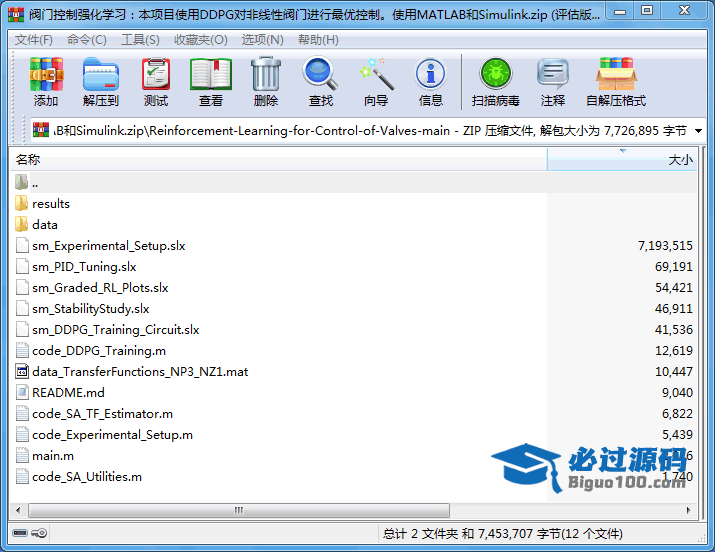Open the 帮助(H) menu
The width and height of the screenshot is (715, 552).
point(318,40)
